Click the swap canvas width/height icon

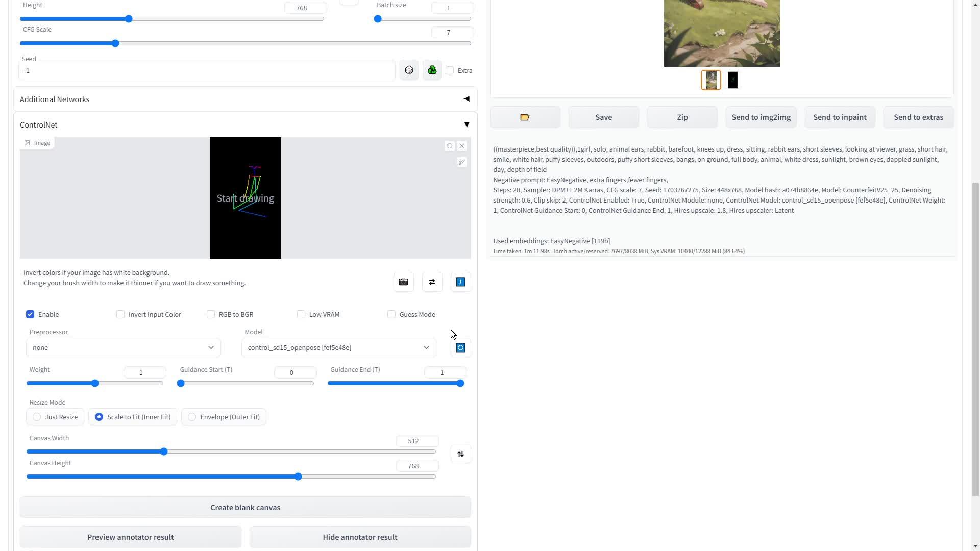click(460, 454)
